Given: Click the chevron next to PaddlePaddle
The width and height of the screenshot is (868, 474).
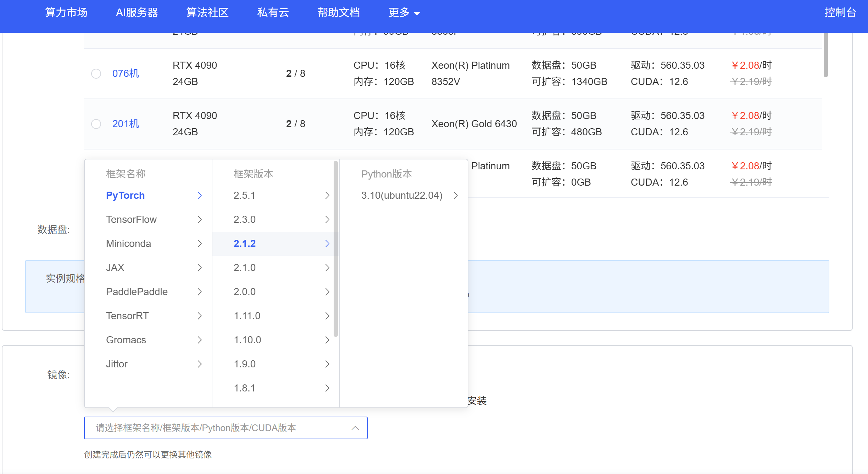Looking at the screenshot, I should (x=200, y=292).
